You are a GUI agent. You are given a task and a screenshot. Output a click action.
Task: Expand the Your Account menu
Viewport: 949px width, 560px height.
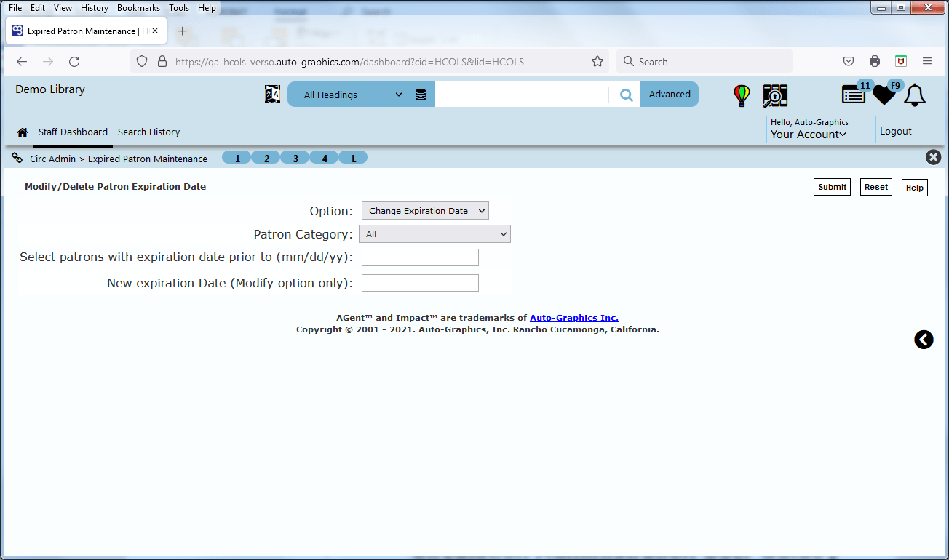coord(809,134)
